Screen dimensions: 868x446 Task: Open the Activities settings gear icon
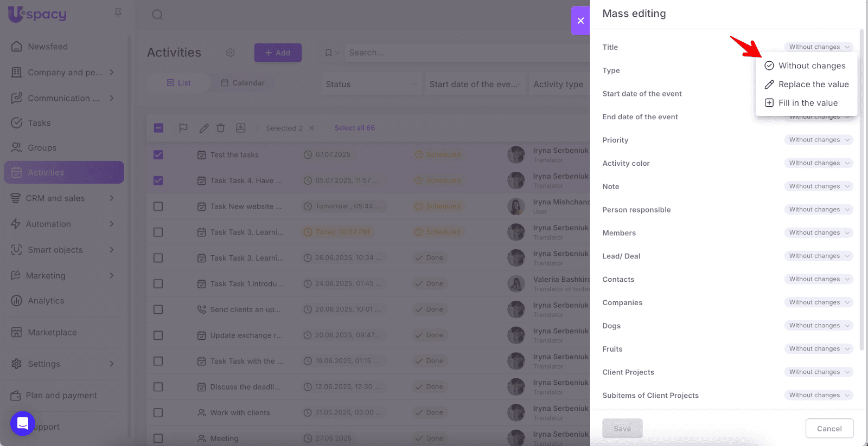pos(231,53)
